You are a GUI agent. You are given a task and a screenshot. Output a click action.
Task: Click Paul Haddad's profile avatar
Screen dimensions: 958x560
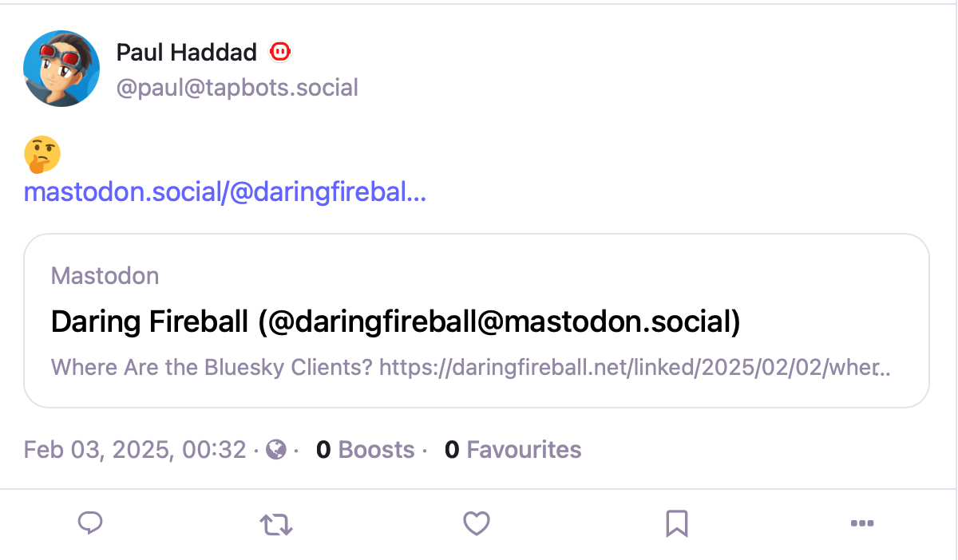pyautogui.click(x=61, y=69)
